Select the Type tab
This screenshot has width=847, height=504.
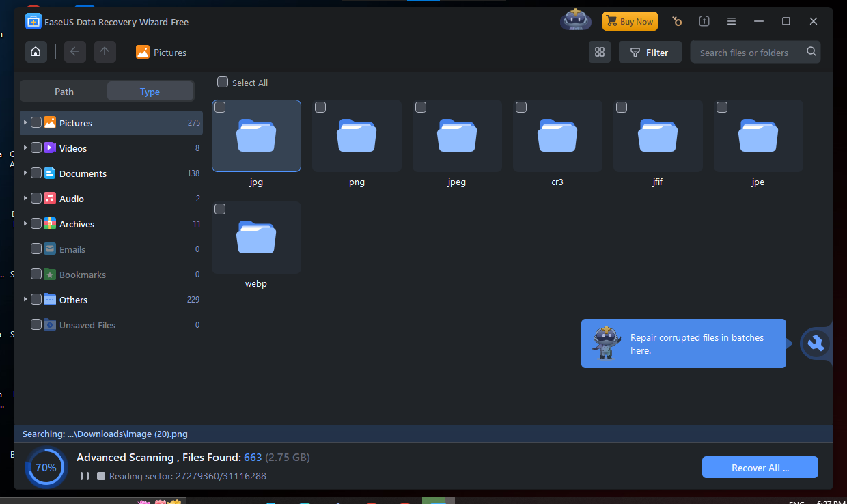pyautogui.click(x=150, y=91)
